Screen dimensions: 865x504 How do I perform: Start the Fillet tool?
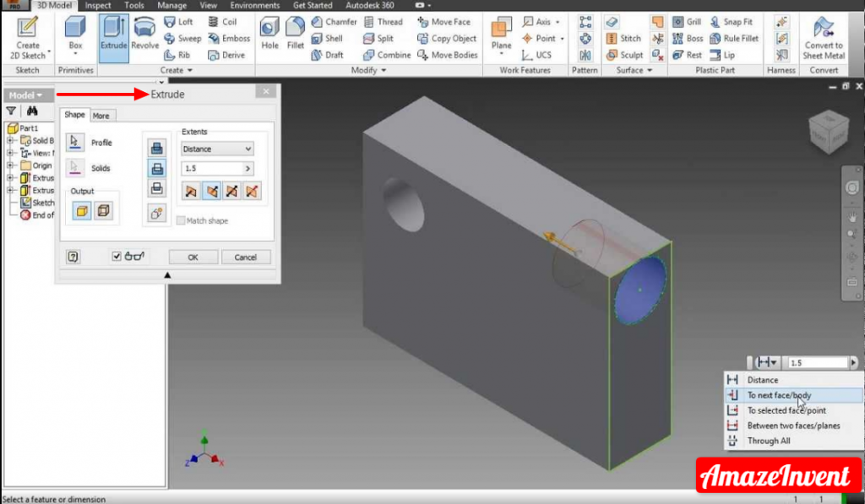[x=295, y=34]
